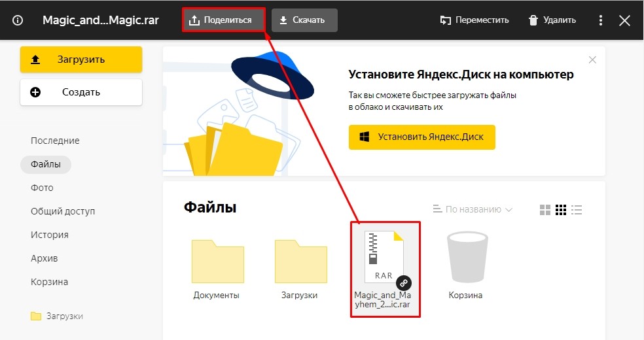Click the Поделиться share button
This screenshot has height=340, width=644.
(223, 20)
